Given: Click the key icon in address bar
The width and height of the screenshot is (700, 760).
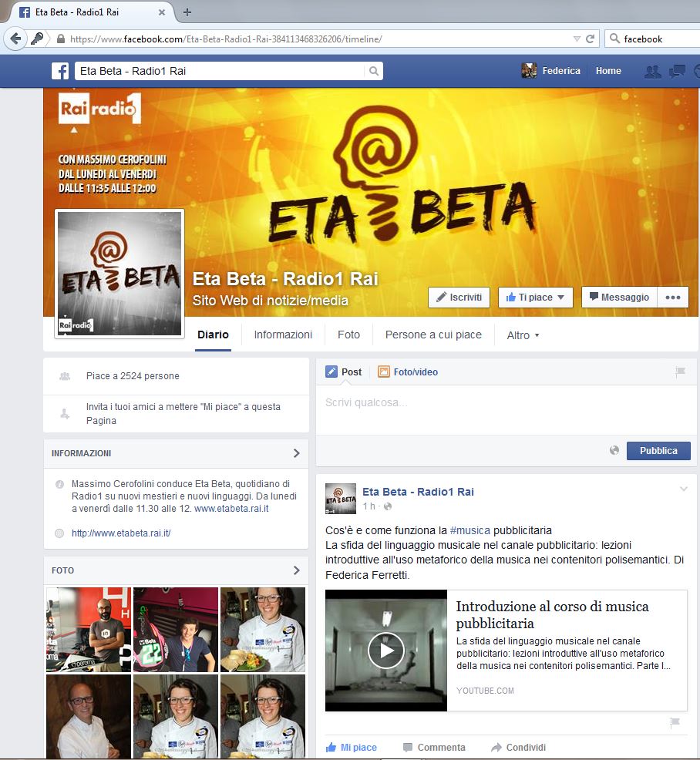Looking at the screenshot, I should pos(37,39).
